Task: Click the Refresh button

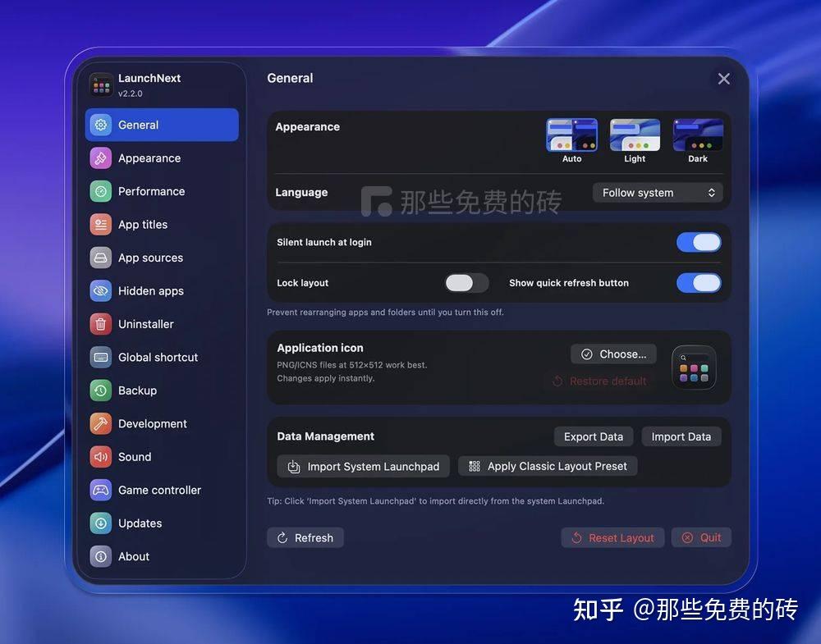Action: point(305,538)
